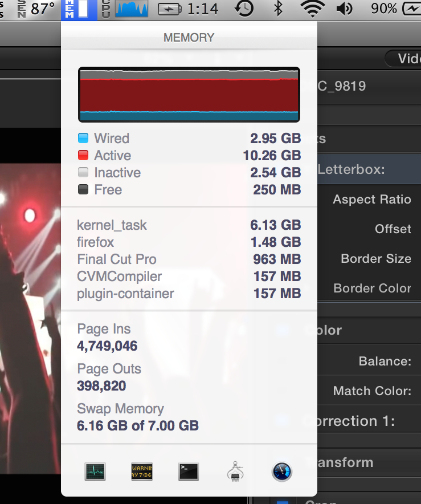This screenshot has width=421, height=504.
Task: Close the MEM menu bar dropdown
Action: 79,10
